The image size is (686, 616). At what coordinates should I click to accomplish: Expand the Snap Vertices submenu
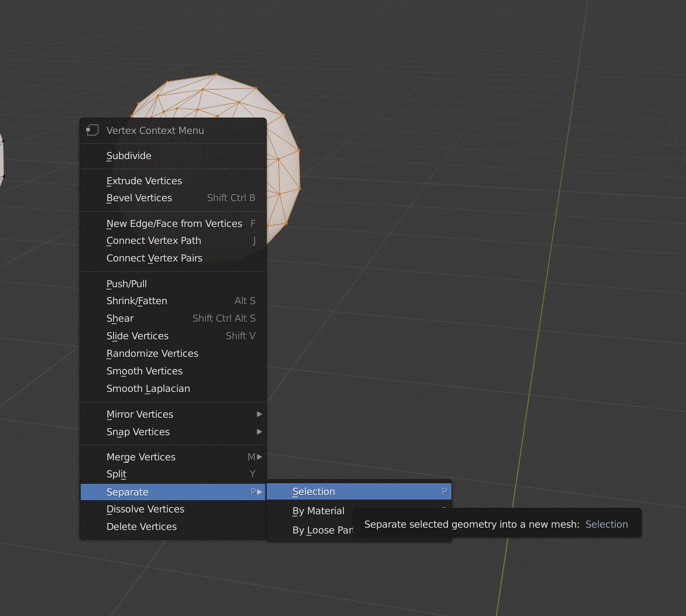(x=173, y=432)
